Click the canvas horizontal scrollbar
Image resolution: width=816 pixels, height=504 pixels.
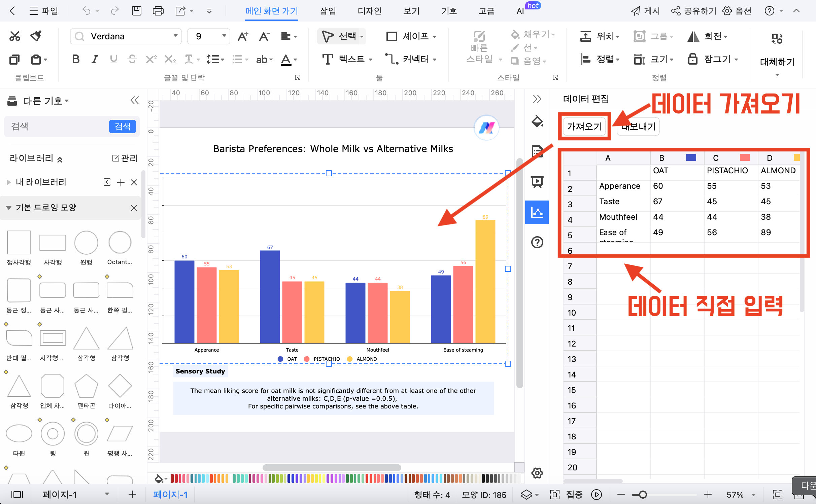tap(332, 468)
